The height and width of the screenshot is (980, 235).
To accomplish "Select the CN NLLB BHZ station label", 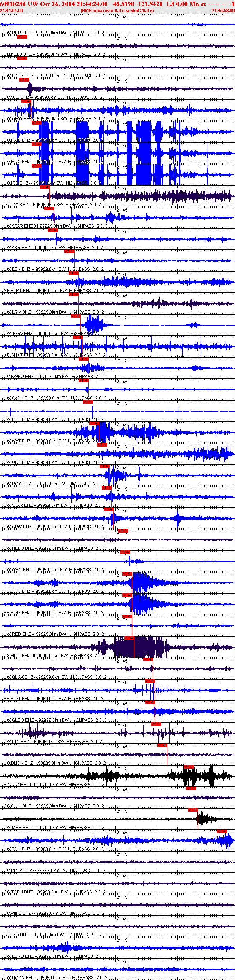I will (x=55, y=54).
